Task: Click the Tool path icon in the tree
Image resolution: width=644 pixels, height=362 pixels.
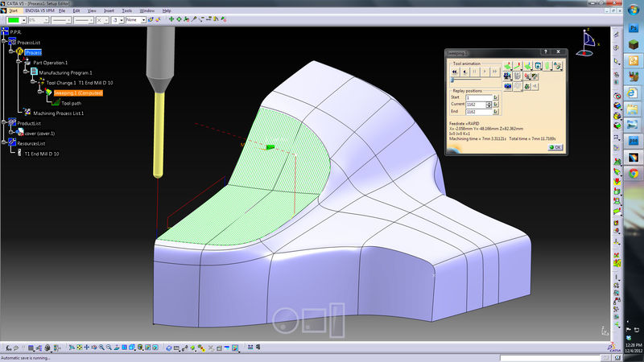Action: pos(56,103)
